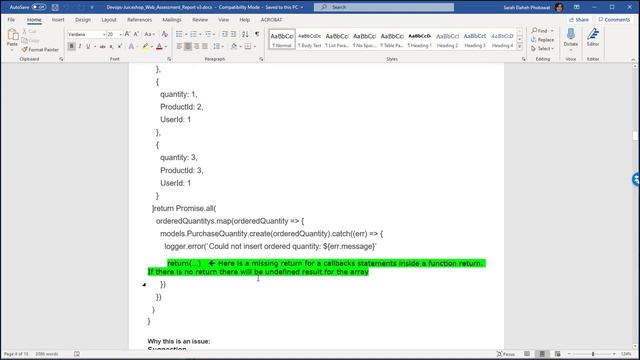Open the ACROBAT tab
The width and height of the screenshot is (640, 360).
271,20
